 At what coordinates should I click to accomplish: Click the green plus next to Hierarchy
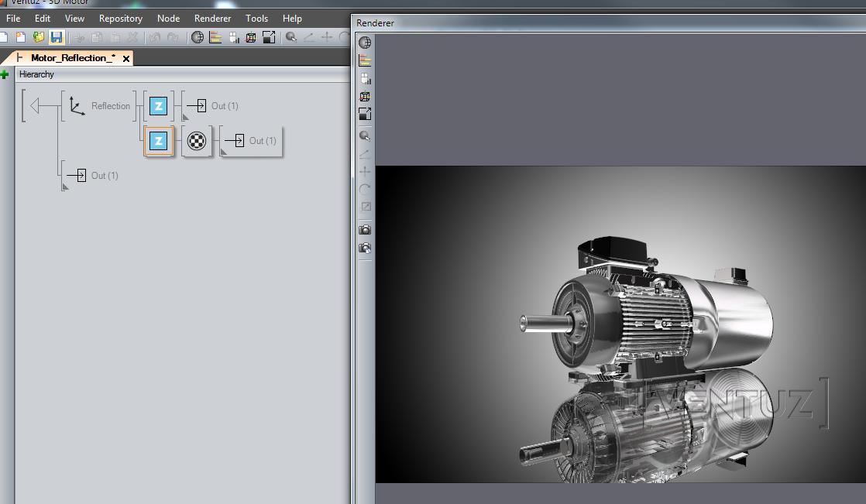[5, 74]
